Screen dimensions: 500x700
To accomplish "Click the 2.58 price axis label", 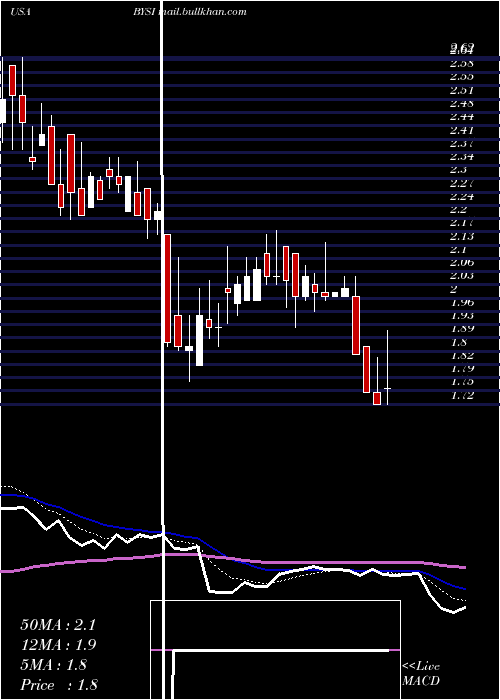I will [462, 63].
